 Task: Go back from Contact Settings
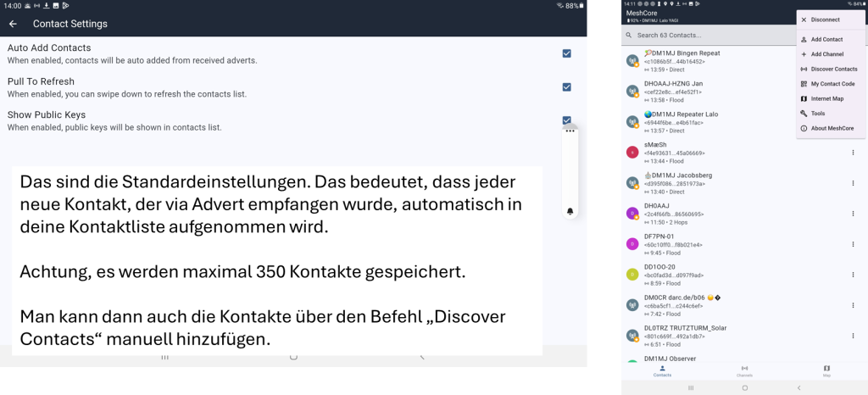(13, 24)
